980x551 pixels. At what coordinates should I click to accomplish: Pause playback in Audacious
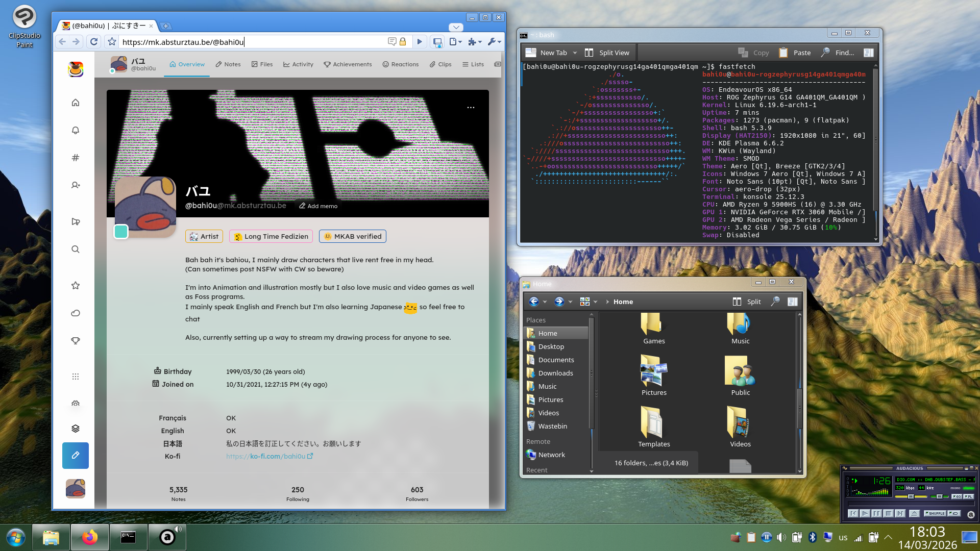click(x=876, y=514)
